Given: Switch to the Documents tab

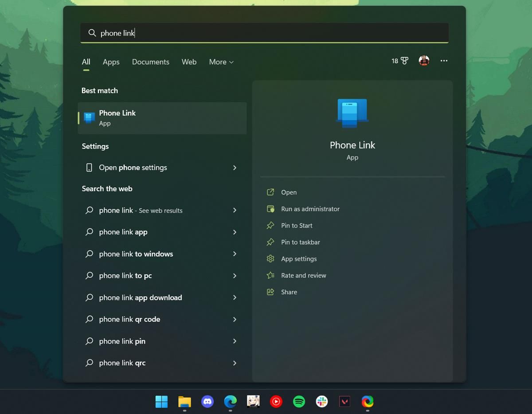Looking at the screenshot, I should 150,62.
